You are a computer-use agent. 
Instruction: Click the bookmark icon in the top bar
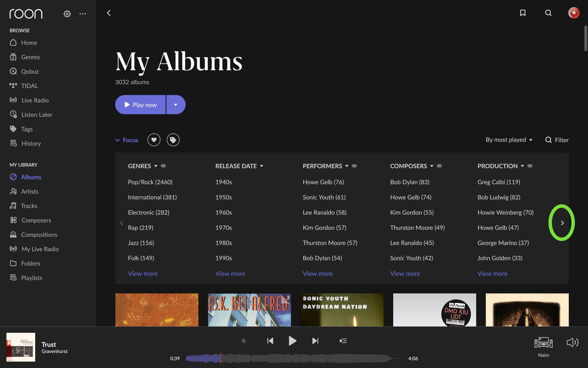pyautogui.click(x=523, y=13)
